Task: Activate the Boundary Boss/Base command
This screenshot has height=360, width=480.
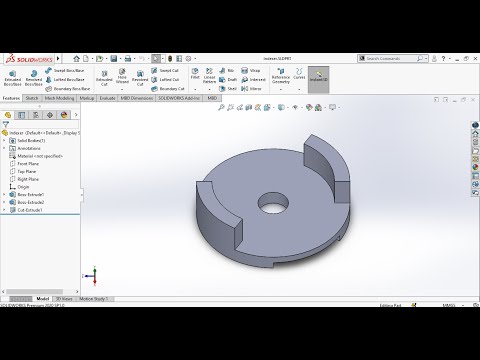Action: tap(68, 89)
